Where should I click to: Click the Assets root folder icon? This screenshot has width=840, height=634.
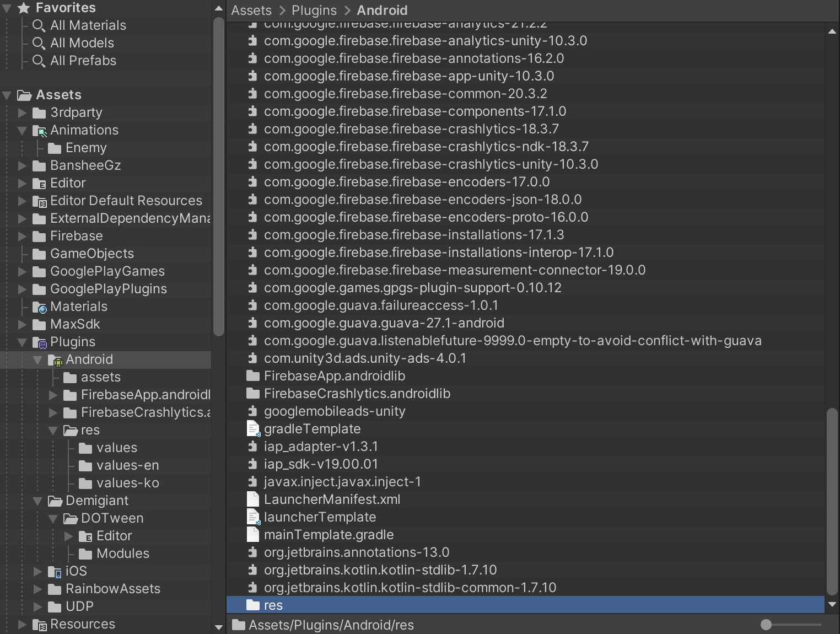[x=24, y=95]
